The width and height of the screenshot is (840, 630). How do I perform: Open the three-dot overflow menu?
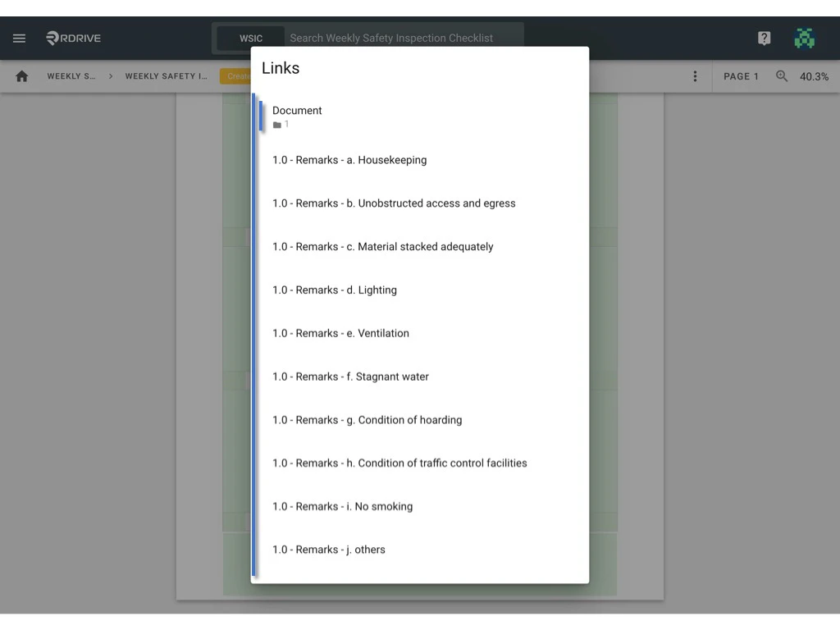point(695,75)
